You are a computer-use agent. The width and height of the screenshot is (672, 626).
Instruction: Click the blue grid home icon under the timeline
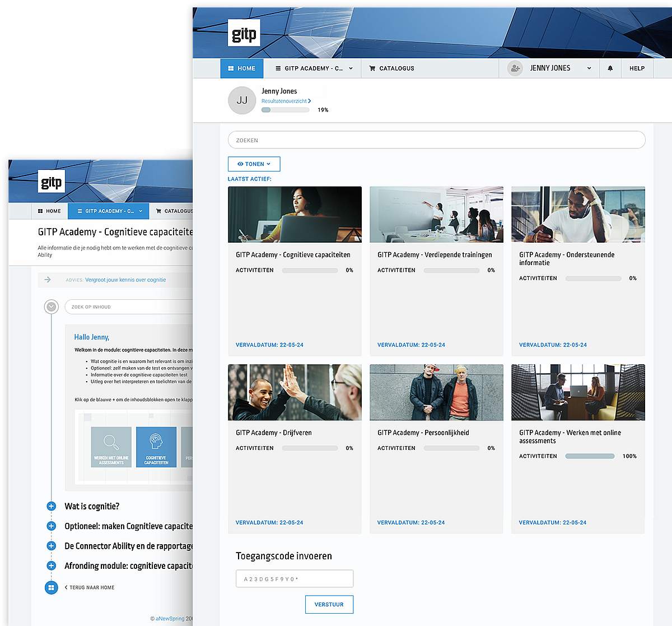51,587
